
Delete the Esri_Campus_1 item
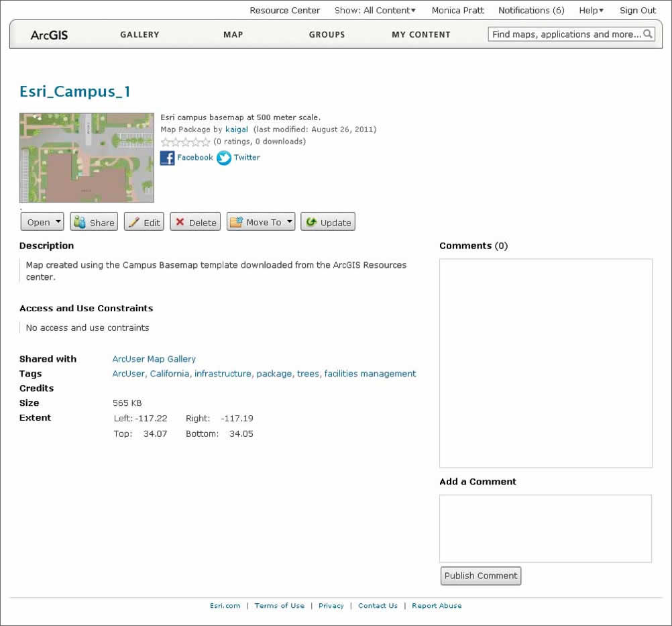click(195, 221)
